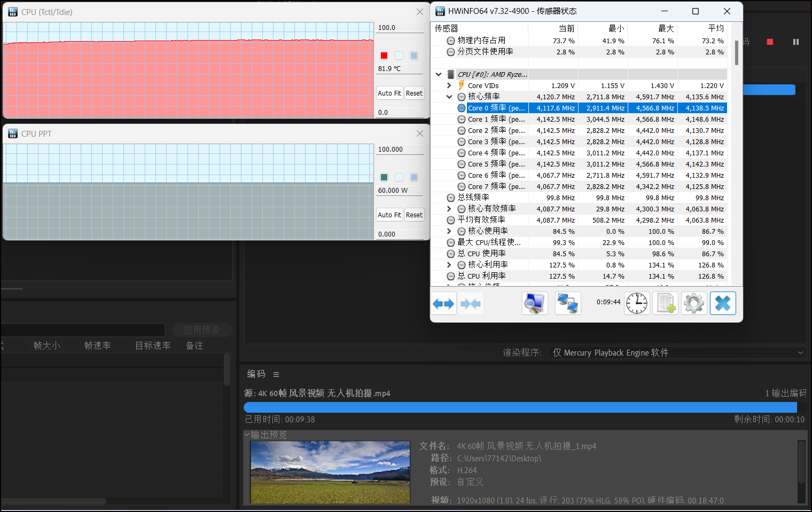
Task: Reset the elapsed timer clock icon
Action: click(x=637, y=304)
